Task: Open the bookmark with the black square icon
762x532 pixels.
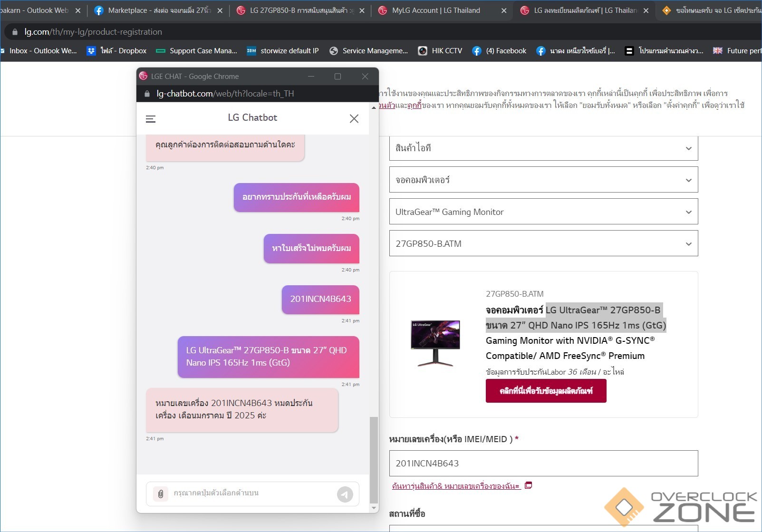Action: pos(664,51)
